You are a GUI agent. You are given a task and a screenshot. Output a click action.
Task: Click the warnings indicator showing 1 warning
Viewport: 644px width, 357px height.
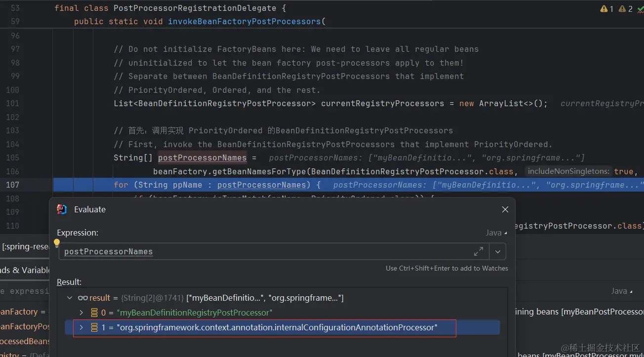click(606, 8)
